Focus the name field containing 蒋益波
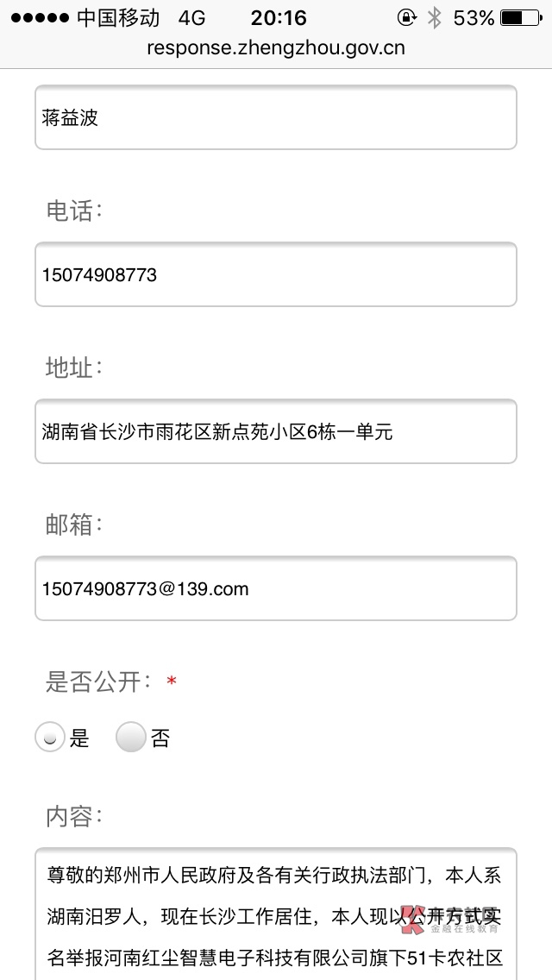Screen dimensions: 552x980 [276, 118]
